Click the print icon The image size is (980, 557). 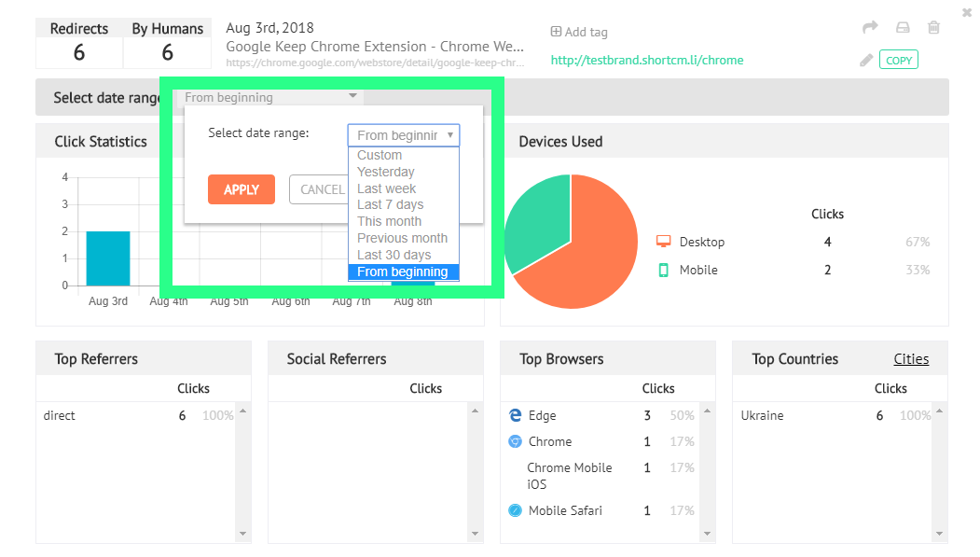click(x=903, y=27)
